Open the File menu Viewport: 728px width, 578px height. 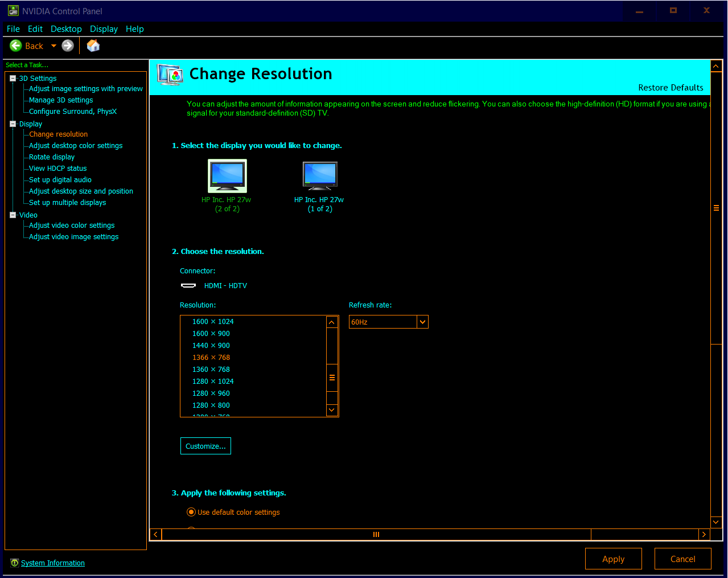pyautogui.click(x=13, y=29)
